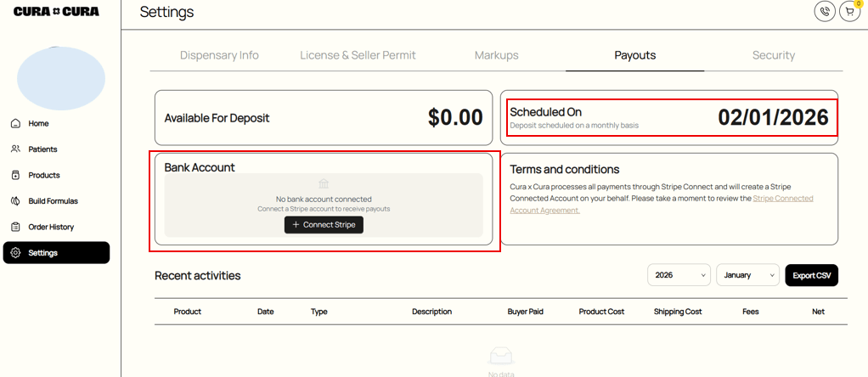
Task: Select the Payouts tab
Action: 634,55
